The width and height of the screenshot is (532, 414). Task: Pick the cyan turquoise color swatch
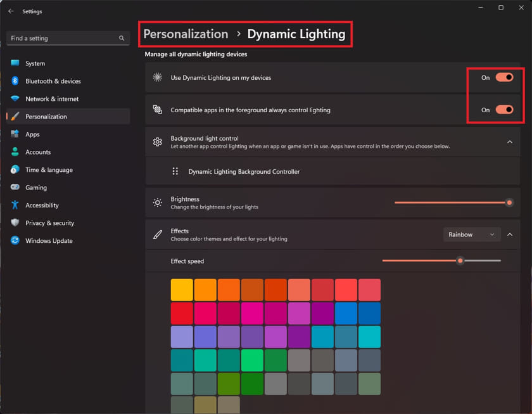pyautogui.click(x=369, y=337)
